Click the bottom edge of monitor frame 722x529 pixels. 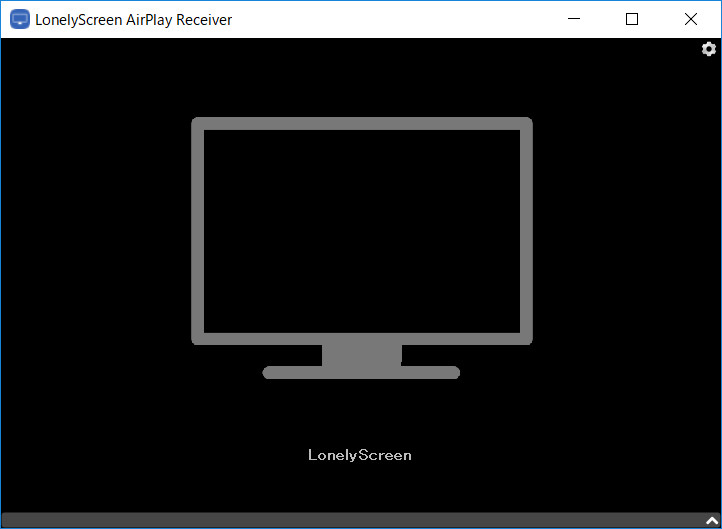(x=361, y=338)
